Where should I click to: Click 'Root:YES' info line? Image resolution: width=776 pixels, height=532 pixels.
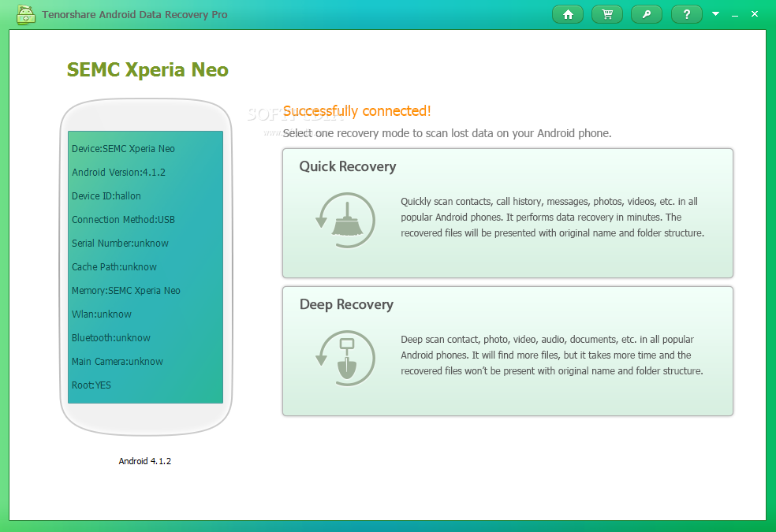[91, 385]
